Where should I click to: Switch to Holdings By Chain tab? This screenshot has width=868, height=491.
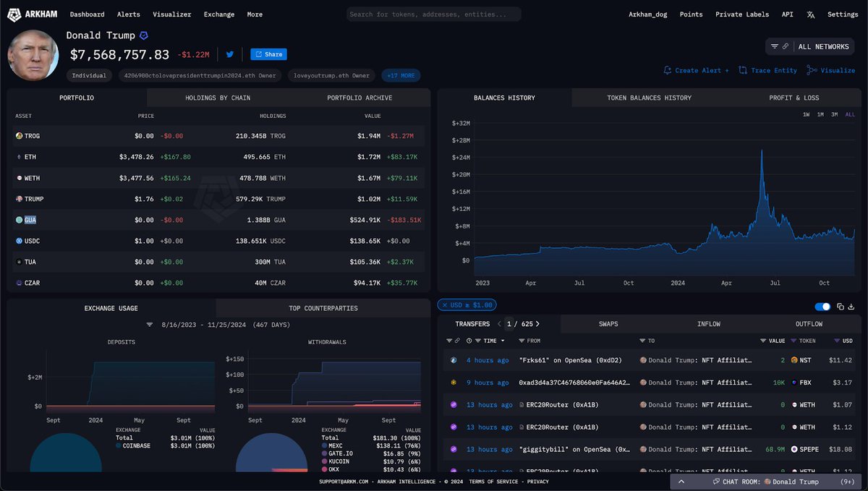click(x=218, y=98)
